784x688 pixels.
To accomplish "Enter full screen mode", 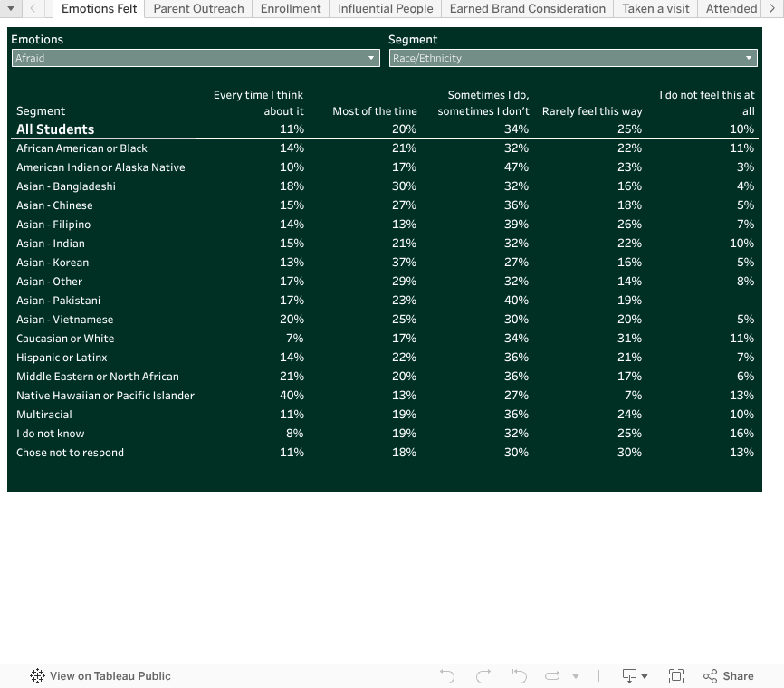I will [x=675, y=676].
